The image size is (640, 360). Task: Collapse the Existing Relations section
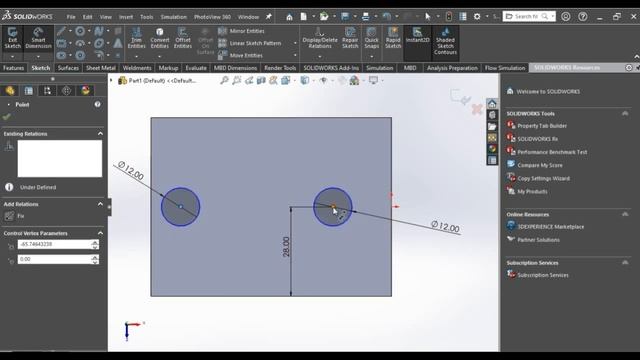(x=100, y=133)
